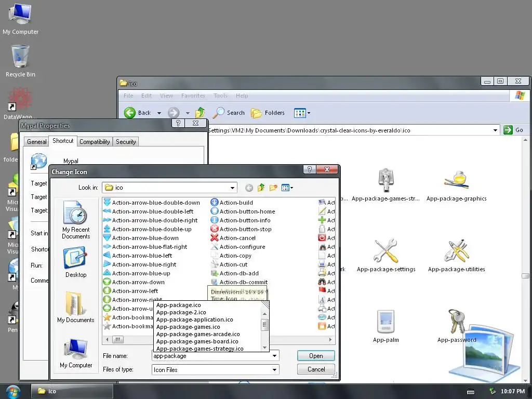This screenshot has width=532, height=399.
Task: Expand address bar dropdown in ico window
Action: pos(495,130)
